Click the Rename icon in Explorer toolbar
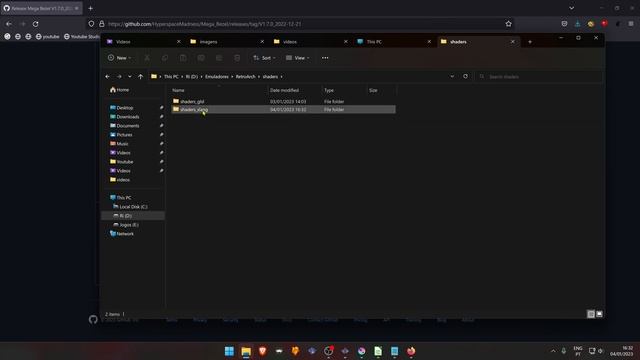640x360 pixels. 201,58
